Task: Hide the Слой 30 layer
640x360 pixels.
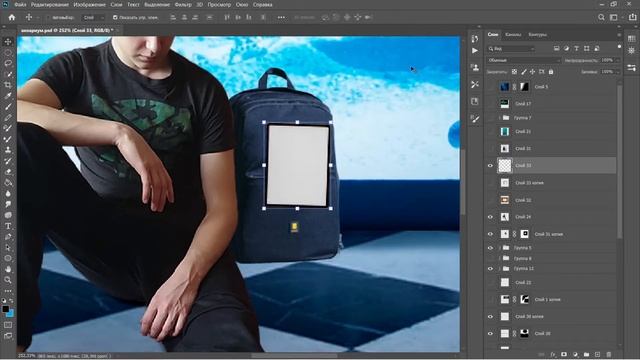Action: [x=490, y=334]
